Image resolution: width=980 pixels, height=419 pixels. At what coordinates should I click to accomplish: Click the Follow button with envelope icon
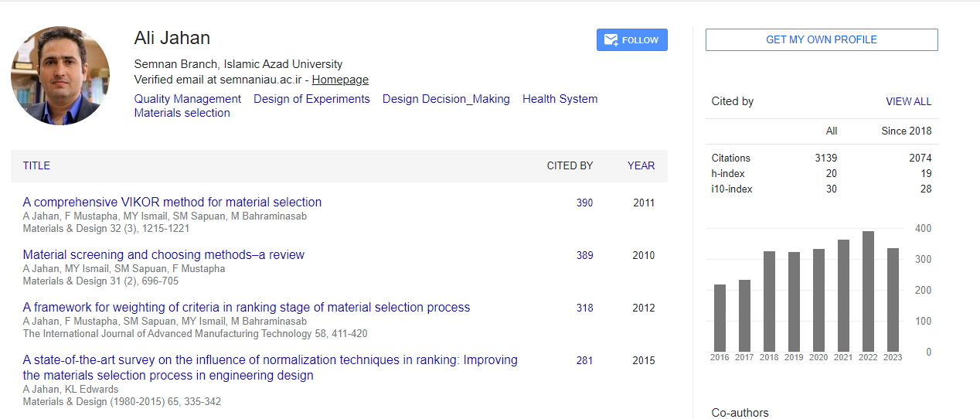click(631, 40)
